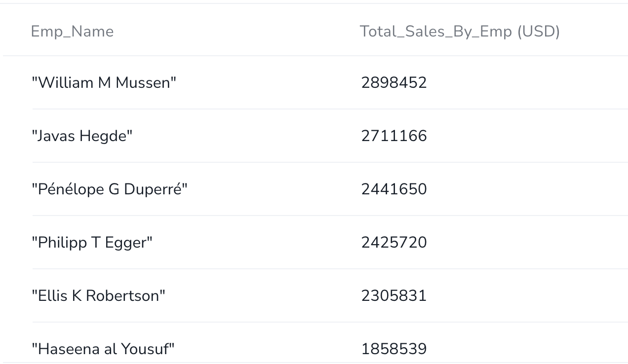Select the sales value 2711166

point(394,136)
